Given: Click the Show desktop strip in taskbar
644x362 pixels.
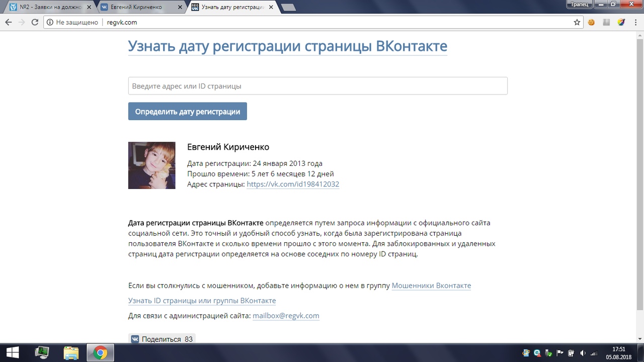Looking at the screenshot, I should (641, 353).
